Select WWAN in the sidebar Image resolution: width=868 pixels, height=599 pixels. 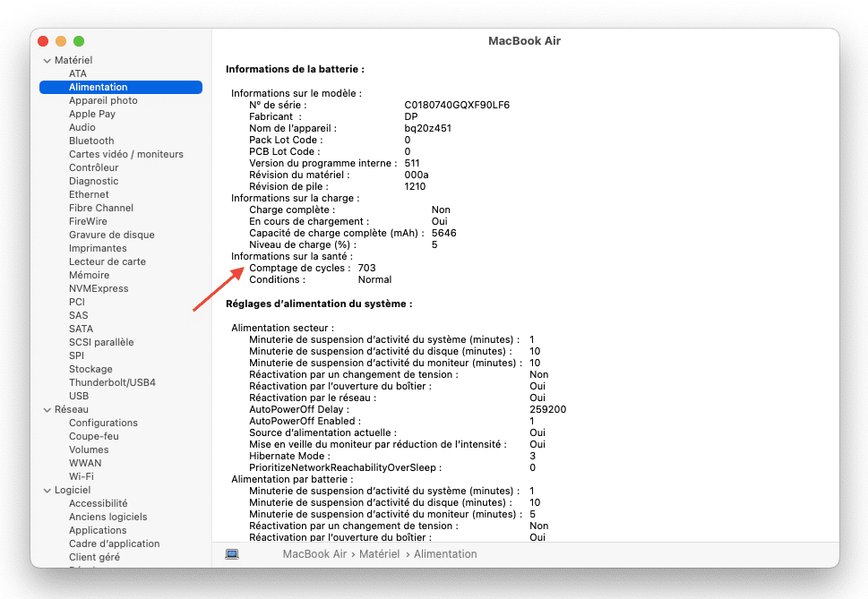(x=85, y=463)
